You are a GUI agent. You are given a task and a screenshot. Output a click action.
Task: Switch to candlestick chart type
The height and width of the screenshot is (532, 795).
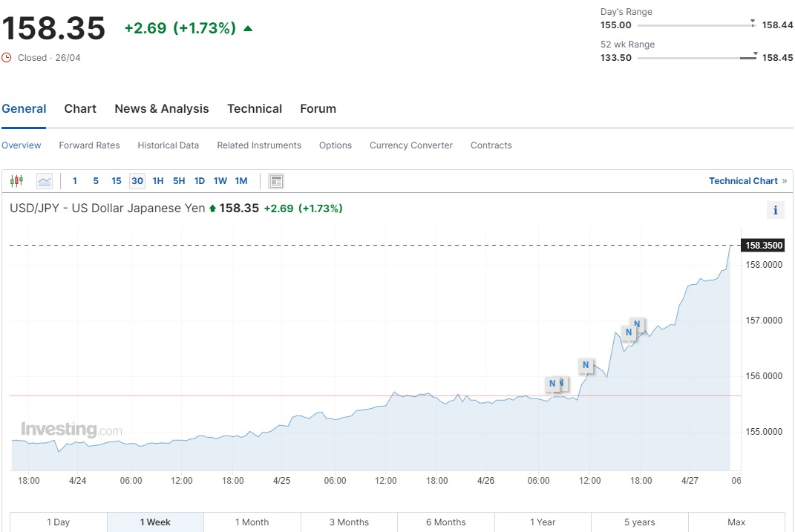coord(17,181)
